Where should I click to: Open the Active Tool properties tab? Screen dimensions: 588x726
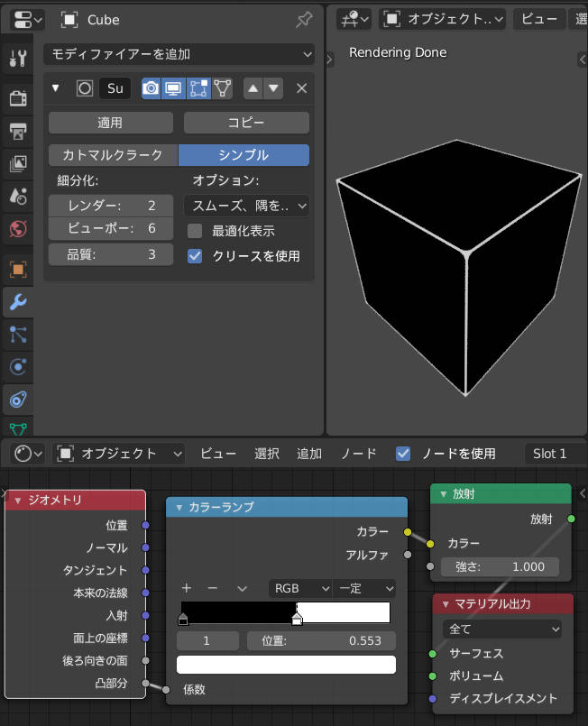(18, 58)
